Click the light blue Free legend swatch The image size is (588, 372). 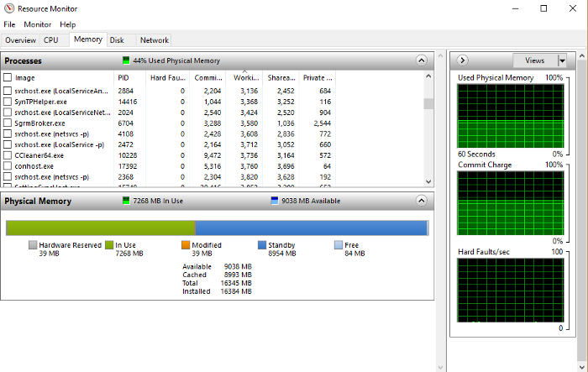coord(339,245)
